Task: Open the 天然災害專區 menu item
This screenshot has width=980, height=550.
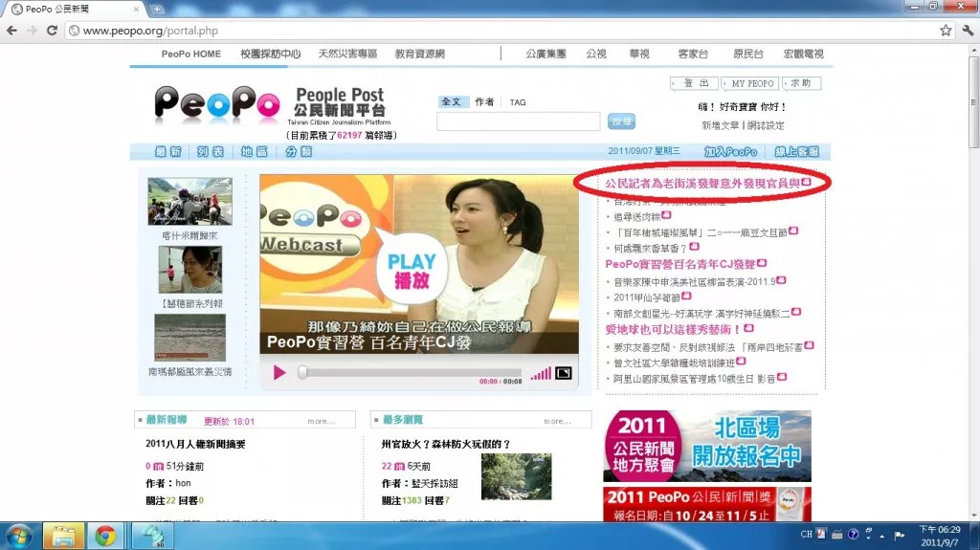Action: coord(347,54)
